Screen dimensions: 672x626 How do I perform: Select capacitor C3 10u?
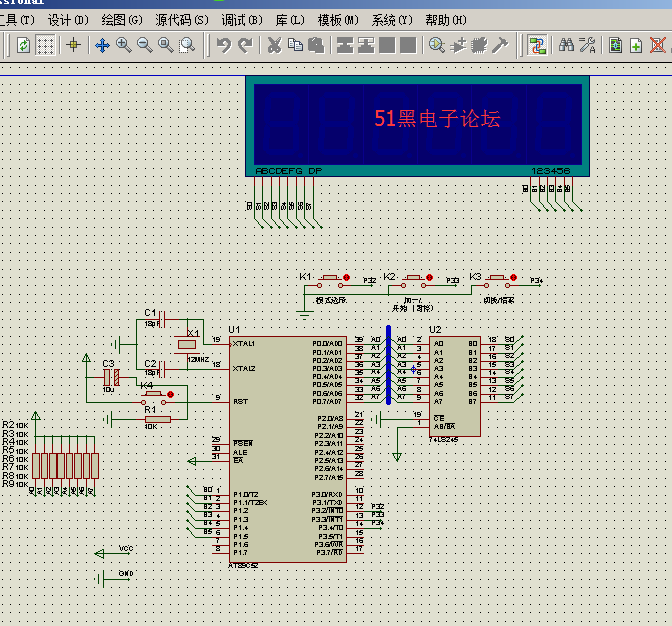[111, 377]
